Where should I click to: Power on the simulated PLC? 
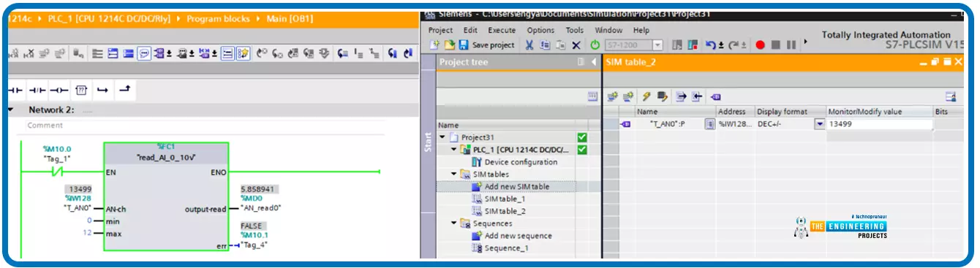pyautogui.click(x=595, y=45)
